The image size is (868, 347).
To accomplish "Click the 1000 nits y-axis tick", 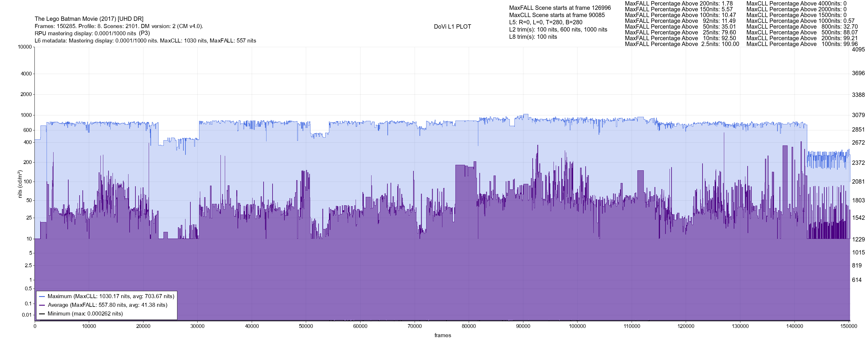I will coord(26,115).
